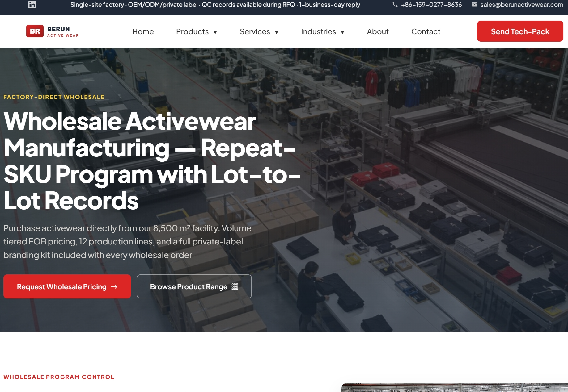Click the BERUN ACTIVE WEAR logo text
This screenshot has height=392, width=568.
pyautogui.click(x=63, y=31)
